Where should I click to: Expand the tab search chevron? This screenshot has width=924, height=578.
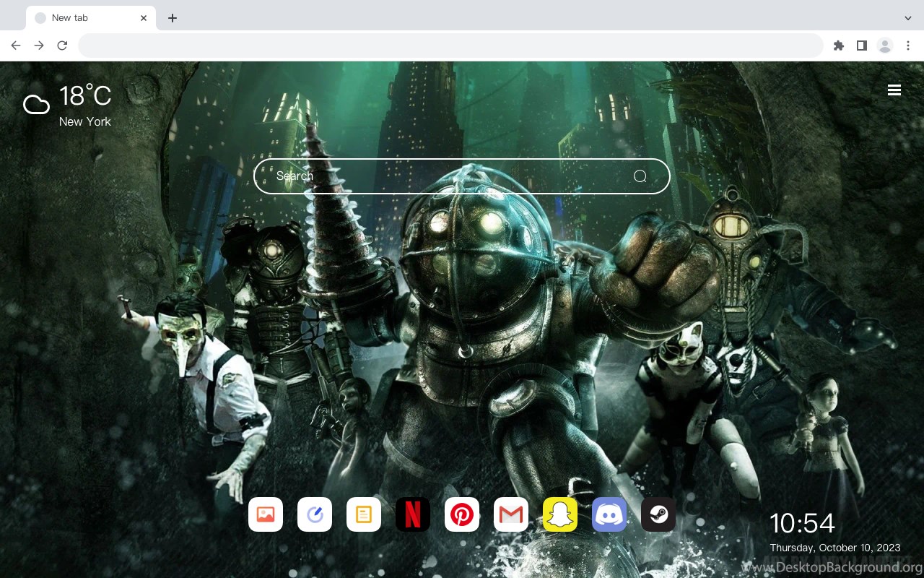pos(908,18)
